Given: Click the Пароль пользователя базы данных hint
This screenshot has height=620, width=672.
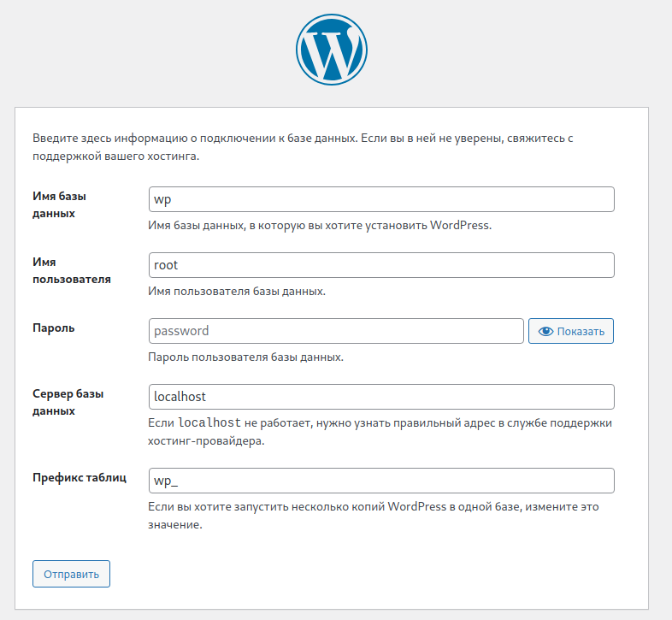Looking at the screenshot, I should click(245, 357).
